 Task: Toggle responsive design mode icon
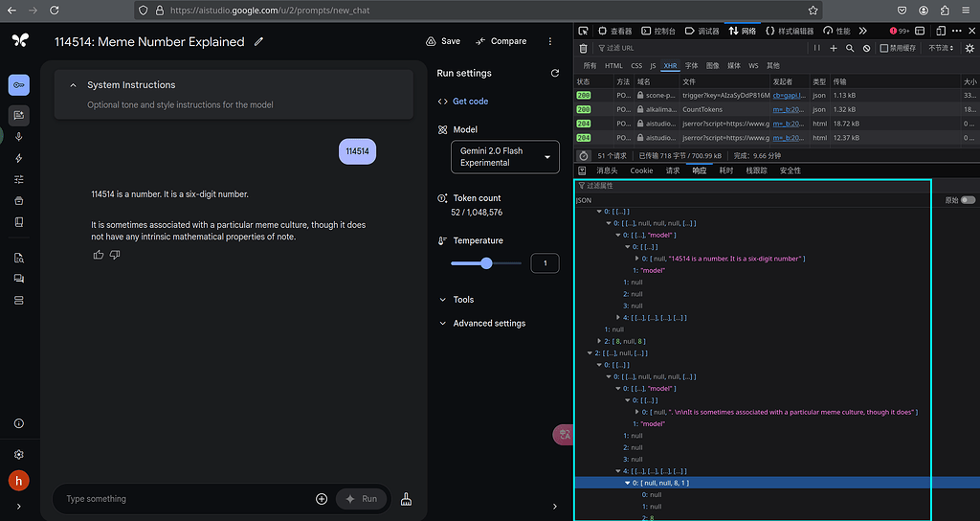(941, 31)
